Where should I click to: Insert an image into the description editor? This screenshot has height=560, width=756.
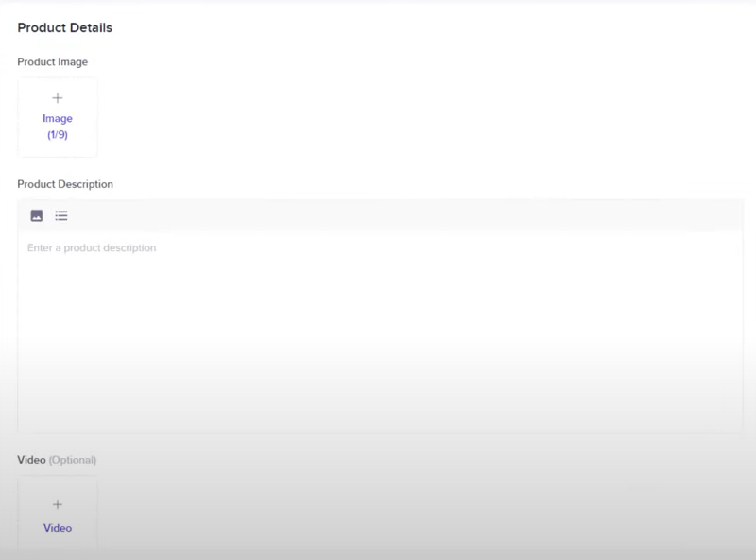pos(37,215)
